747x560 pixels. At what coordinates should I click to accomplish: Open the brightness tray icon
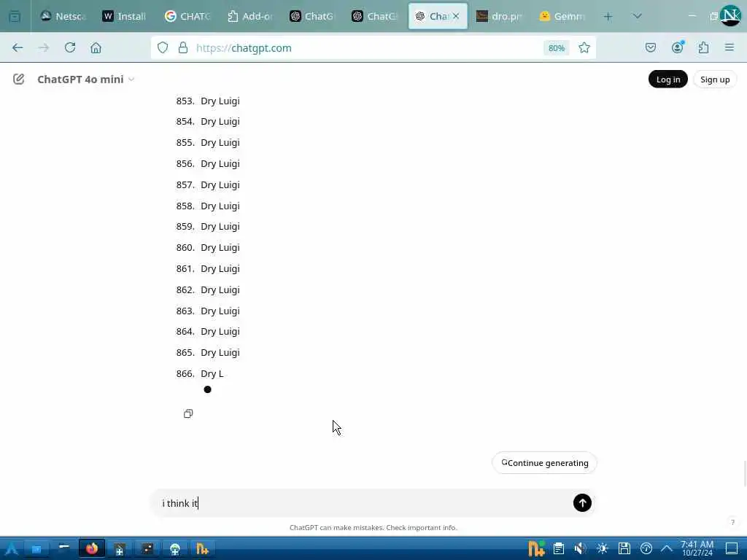click(x=602, y=549)
